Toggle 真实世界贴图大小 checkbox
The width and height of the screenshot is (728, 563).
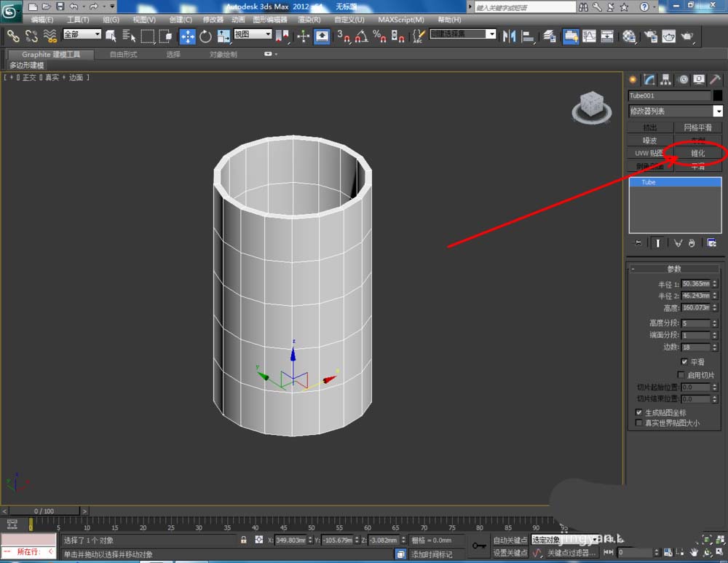[639, 422]
